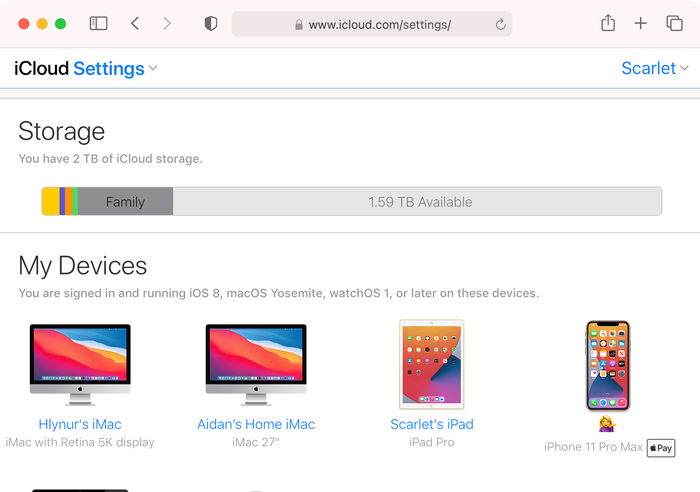This screenshot has height=492, width=700.
Task: Toggle the Safari sidebar button
Action: (98, 23)
